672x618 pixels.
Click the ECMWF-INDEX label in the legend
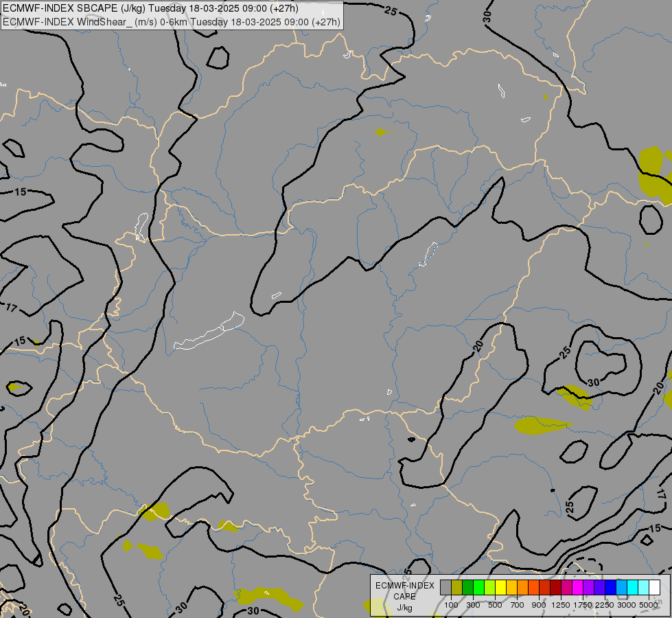[405, 586]
